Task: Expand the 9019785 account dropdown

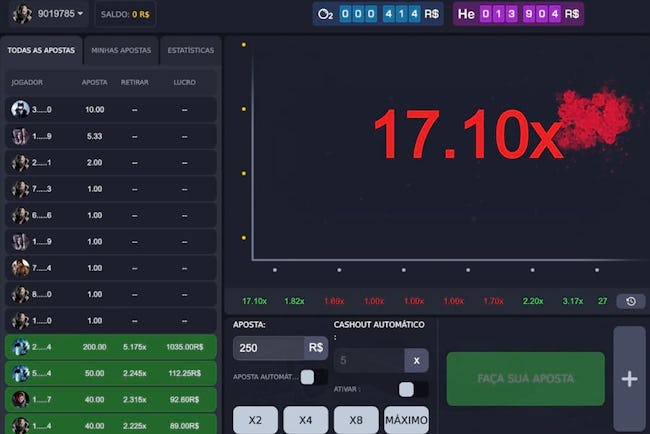Action: (80, 14)
